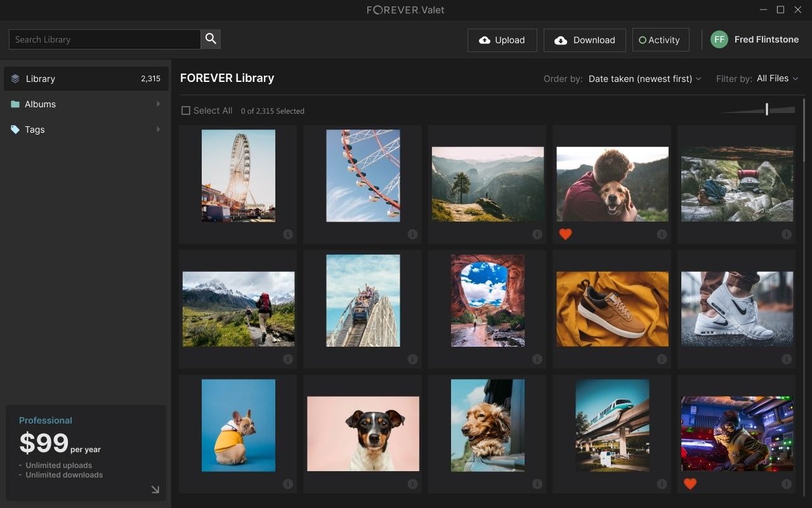The height and width of the screenshot is (508, 812).
Task: Adjust the thumbnail size slider handle
Action: tap(766, 110)
